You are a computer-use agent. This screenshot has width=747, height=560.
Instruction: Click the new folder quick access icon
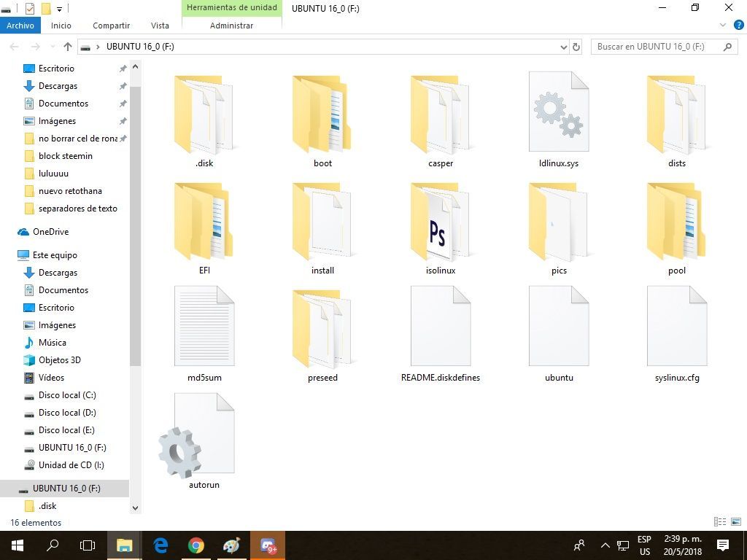pos(46,8)
